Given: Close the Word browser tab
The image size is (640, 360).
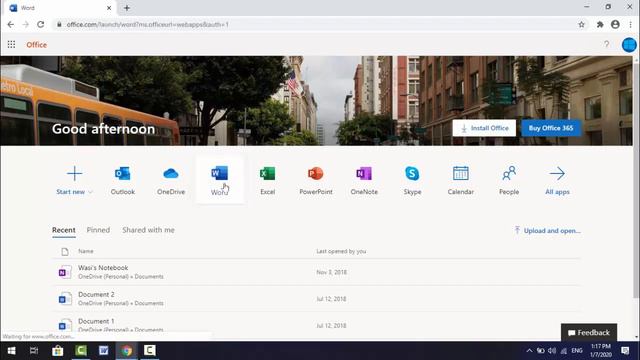Looking at the screenshot, I should click(x=109, y=8).
